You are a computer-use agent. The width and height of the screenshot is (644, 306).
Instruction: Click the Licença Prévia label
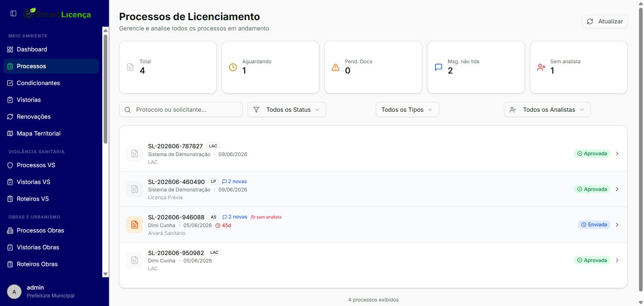[x=165, y=198]
